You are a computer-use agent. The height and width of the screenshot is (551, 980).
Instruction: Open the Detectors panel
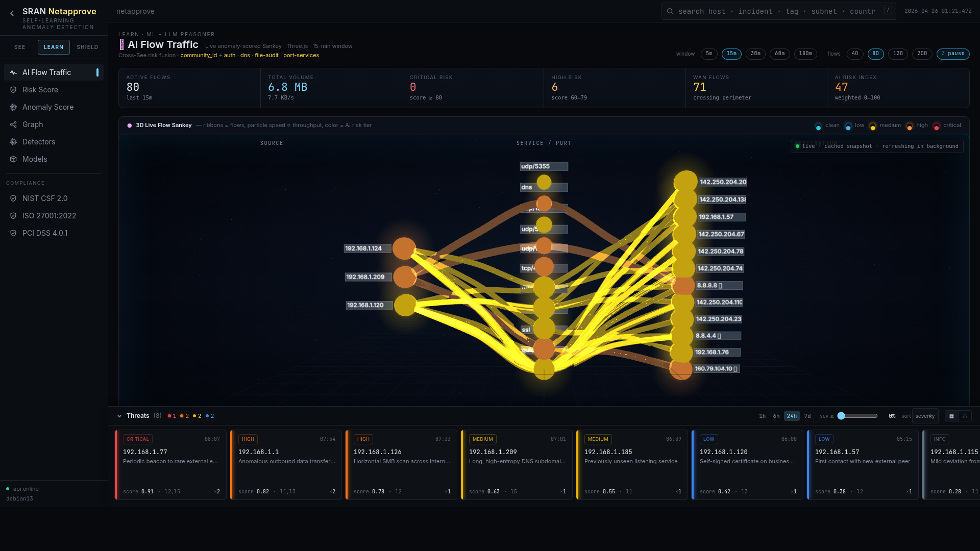[39, 142]
